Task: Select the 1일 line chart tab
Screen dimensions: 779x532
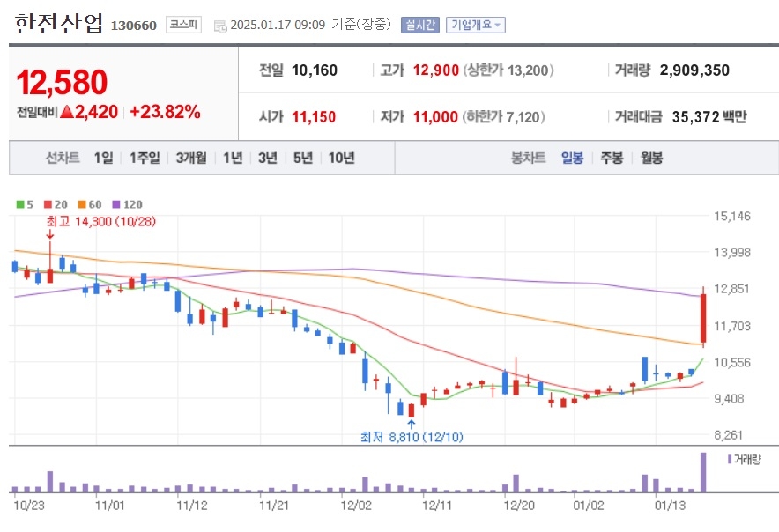Action: point(103,158)
